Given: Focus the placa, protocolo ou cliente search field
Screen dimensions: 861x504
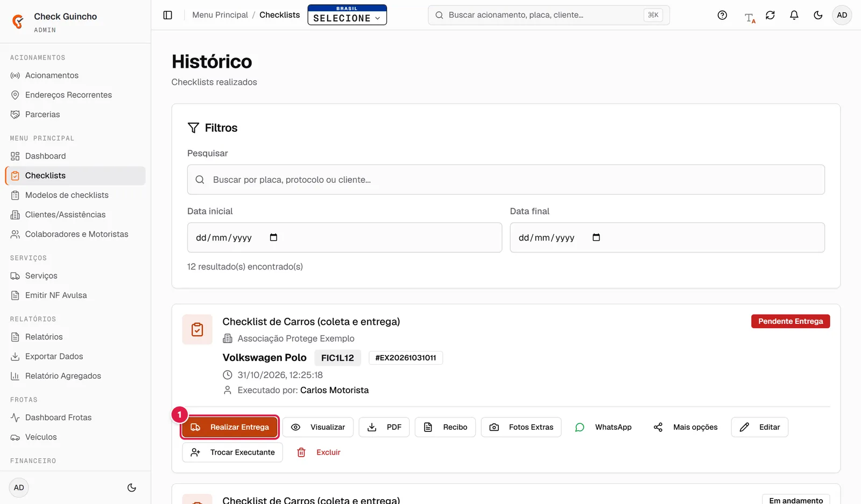Looking at the screenshot, I should [506, 180].
